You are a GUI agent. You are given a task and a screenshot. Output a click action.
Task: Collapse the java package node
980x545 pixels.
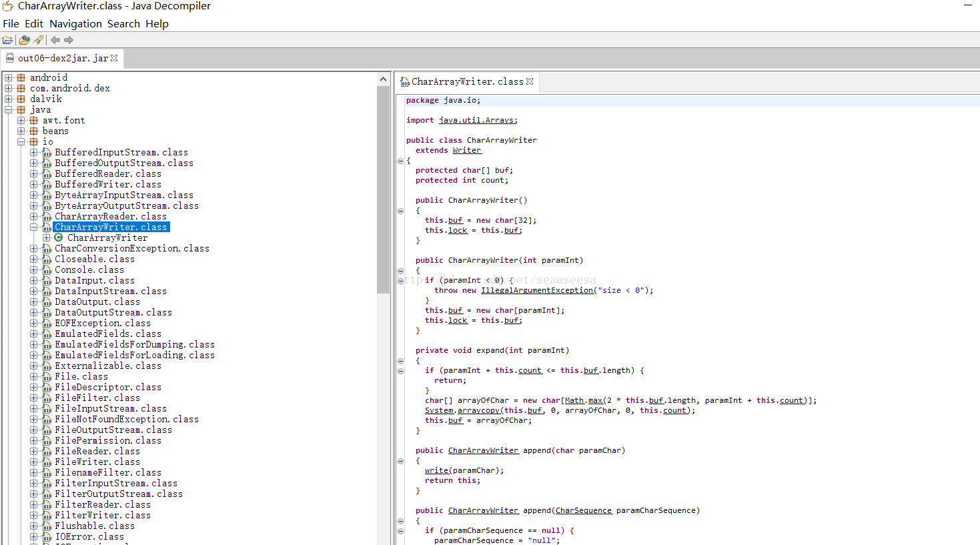pos(9,109)
